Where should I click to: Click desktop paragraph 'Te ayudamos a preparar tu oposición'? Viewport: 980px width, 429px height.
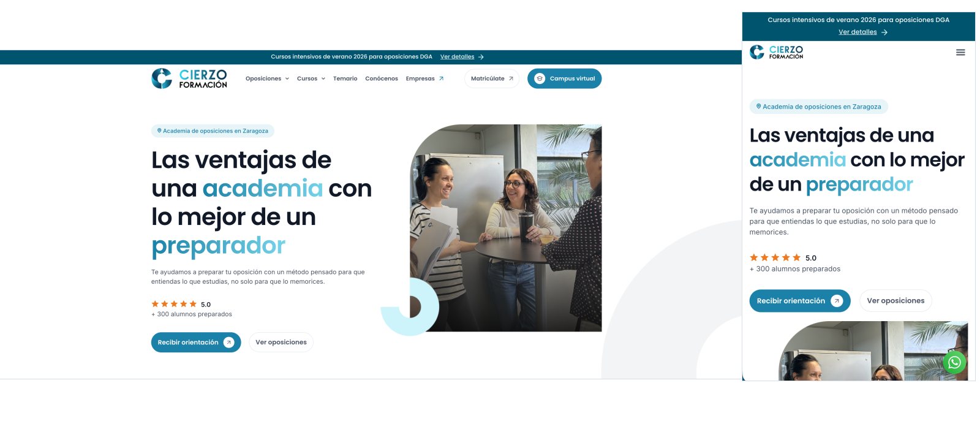pos(258,277)
